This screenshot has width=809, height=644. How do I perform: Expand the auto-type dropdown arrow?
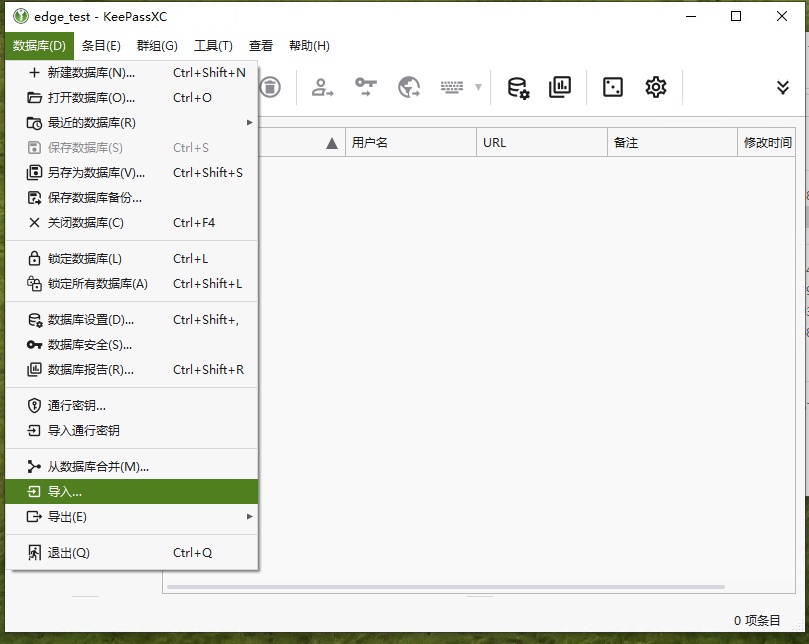pos(477,88)
